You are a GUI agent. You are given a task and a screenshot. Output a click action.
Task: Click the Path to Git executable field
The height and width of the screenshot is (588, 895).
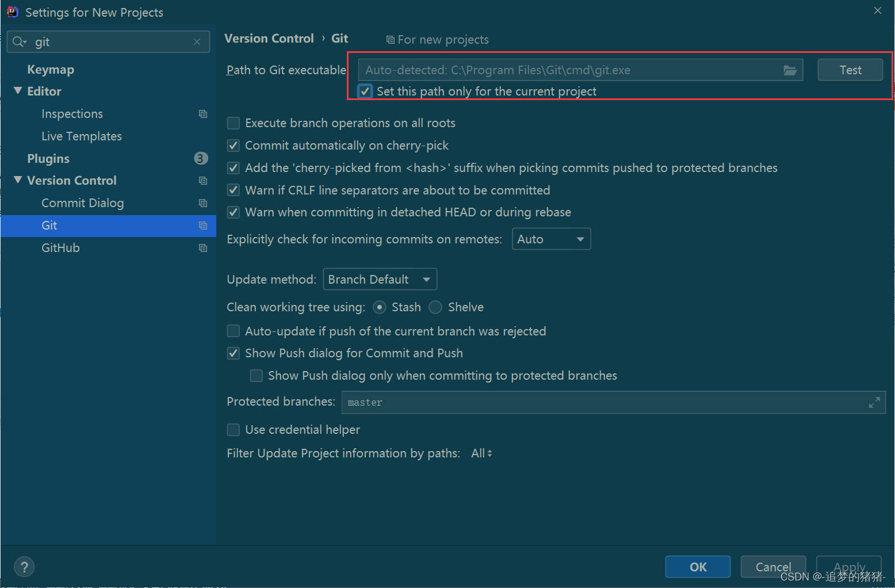(x=580, y=70)
